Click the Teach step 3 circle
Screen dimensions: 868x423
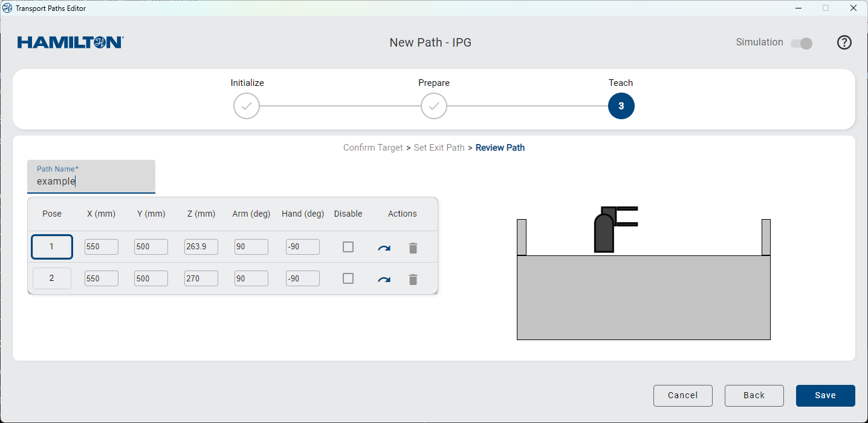point(621,106)
